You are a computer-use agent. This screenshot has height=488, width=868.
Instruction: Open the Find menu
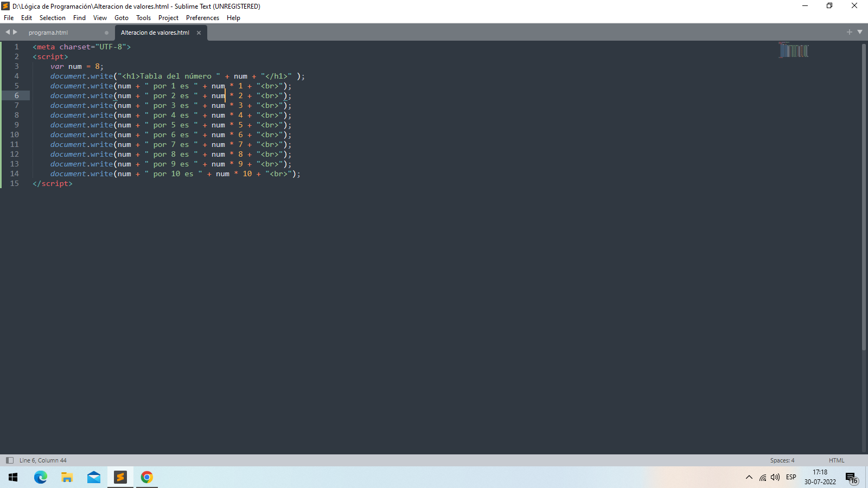(79, 18)
